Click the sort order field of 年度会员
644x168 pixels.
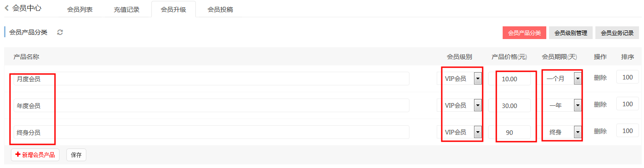[x=628, y=104]
